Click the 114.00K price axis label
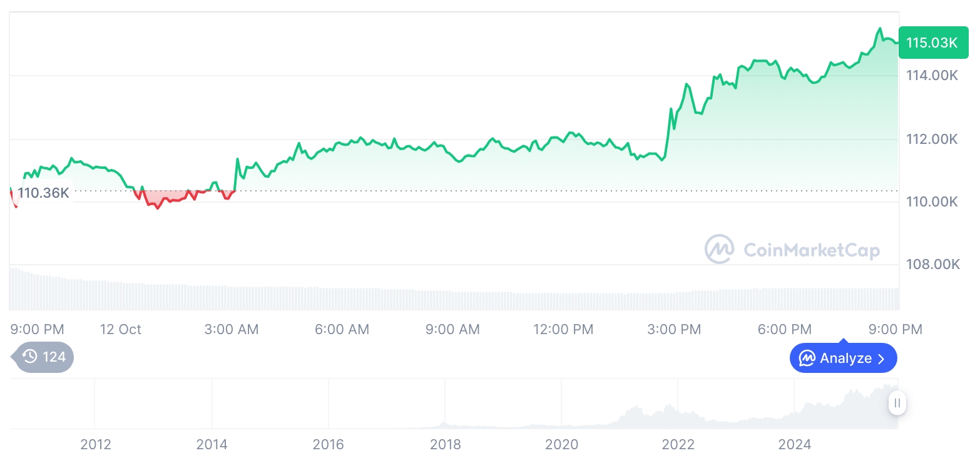This screenshot has height=458, width=980. point(932,76)
